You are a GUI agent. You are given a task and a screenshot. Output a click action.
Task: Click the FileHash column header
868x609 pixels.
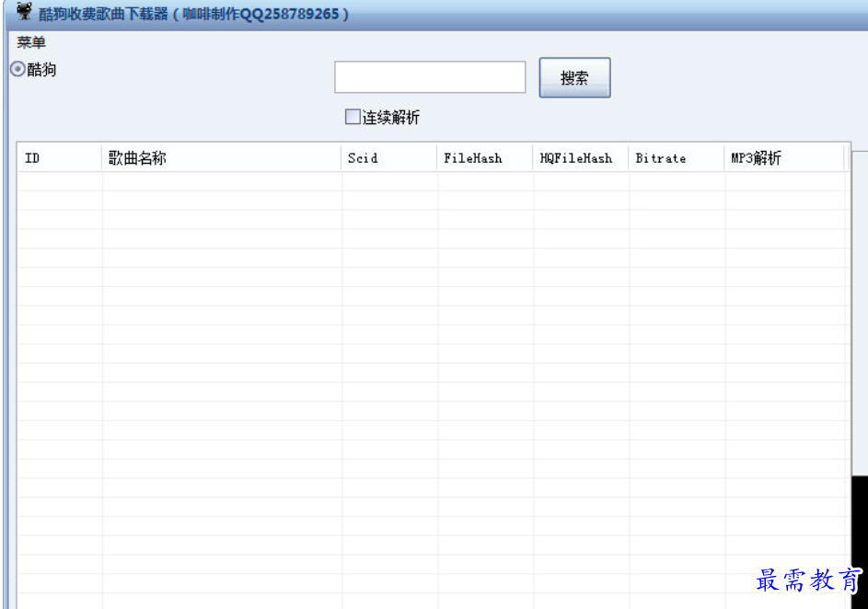(x=485, y=158)
